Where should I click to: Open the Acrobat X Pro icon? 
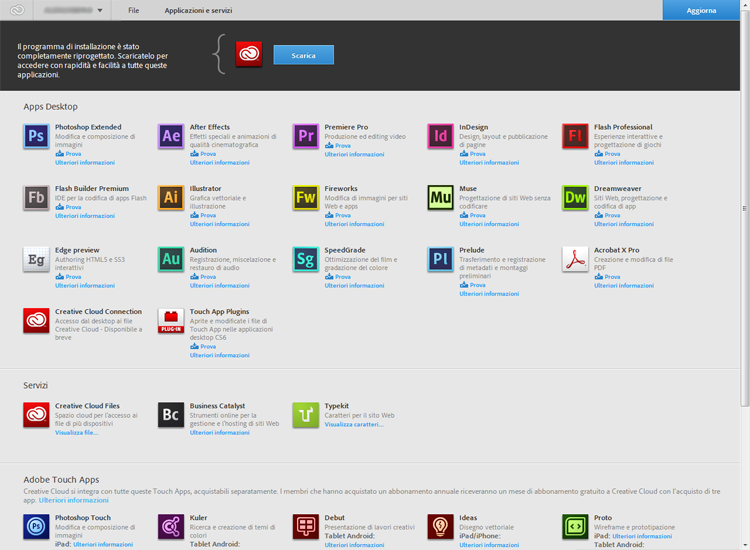[x=575, y=259]
